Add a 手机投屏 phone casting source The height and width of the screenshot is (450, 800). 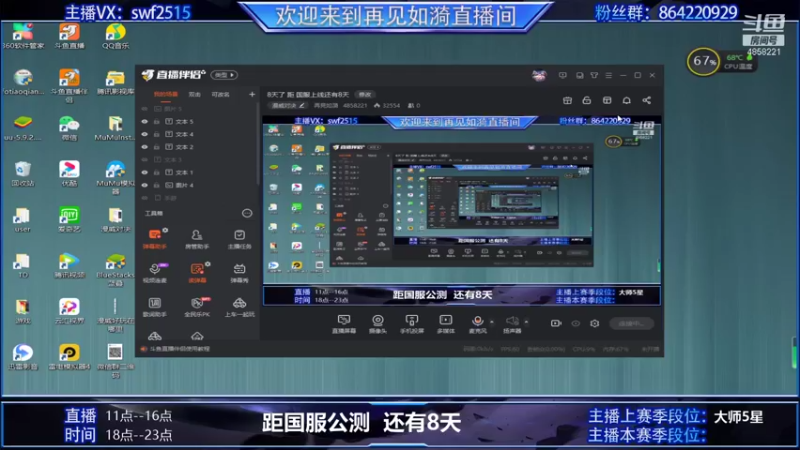pos(412,323)
